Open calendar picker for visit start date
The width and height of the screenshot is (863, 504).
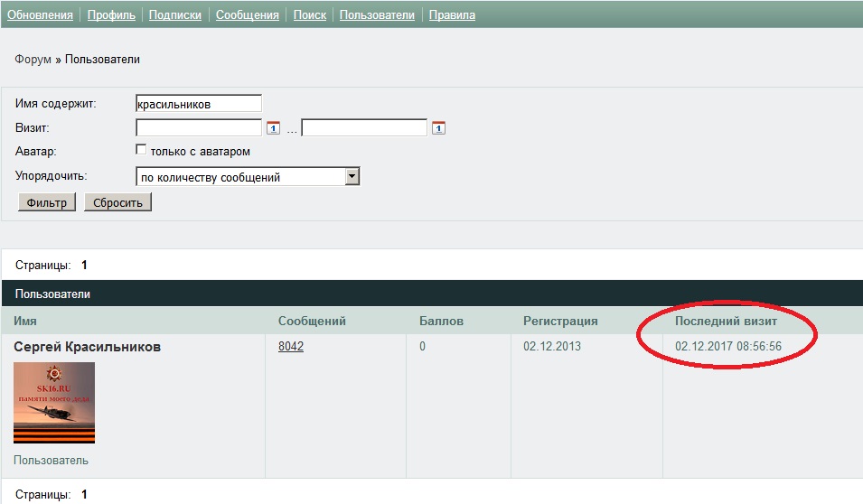[274, 128]
